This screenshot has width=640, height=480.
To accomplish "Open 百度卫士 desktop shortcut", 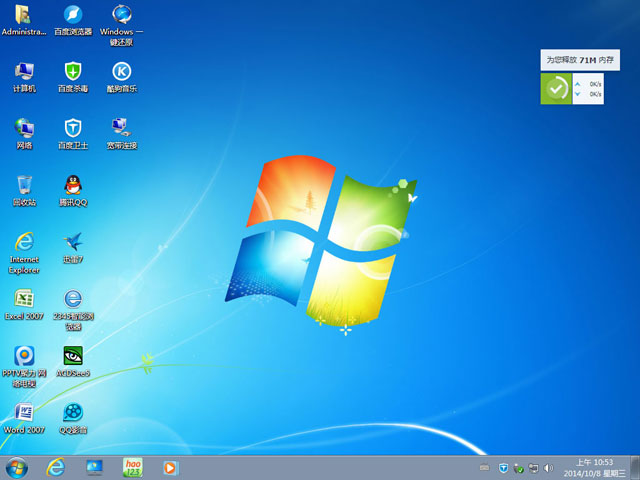I will 73,134.
